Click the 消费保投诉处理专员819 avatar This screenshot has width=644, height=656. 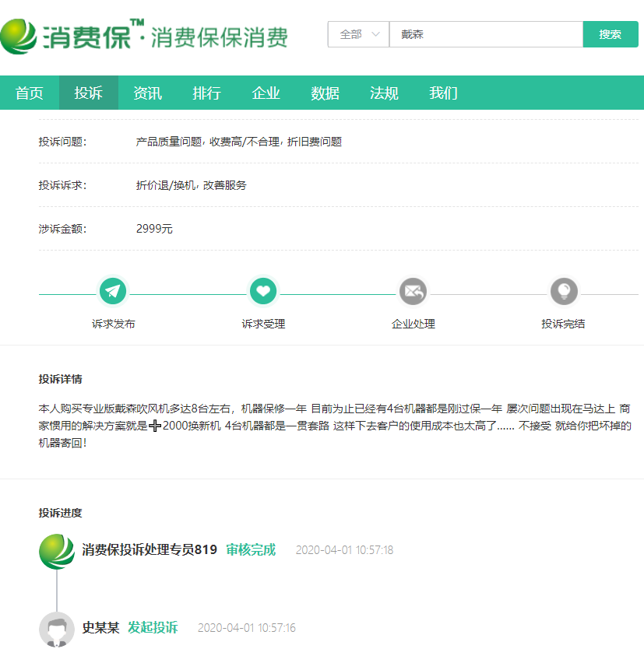[57, 552]
